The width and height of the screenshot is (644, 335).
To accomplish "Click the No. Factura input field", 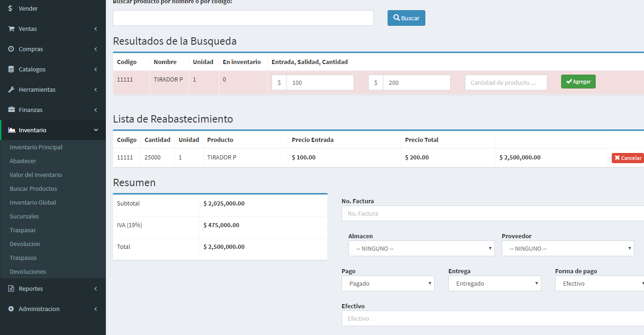I will click(493, 213).
